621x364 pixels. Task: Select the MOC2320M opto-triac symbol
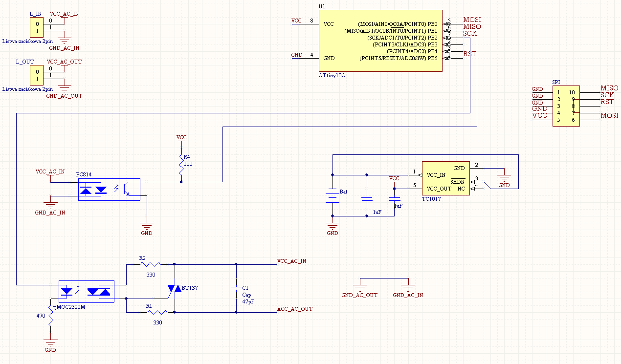coord(86,292)
